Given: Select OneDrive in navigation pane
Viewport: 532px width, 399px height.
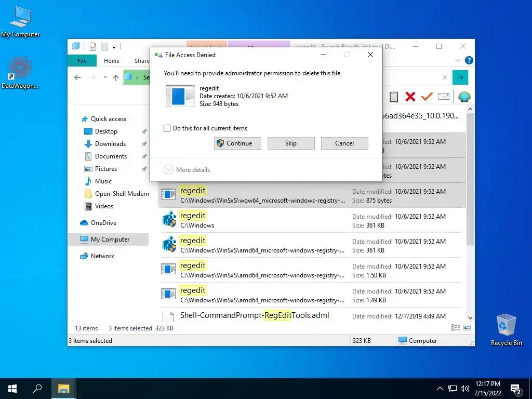Looking at the screenshot, I should 98,223.
